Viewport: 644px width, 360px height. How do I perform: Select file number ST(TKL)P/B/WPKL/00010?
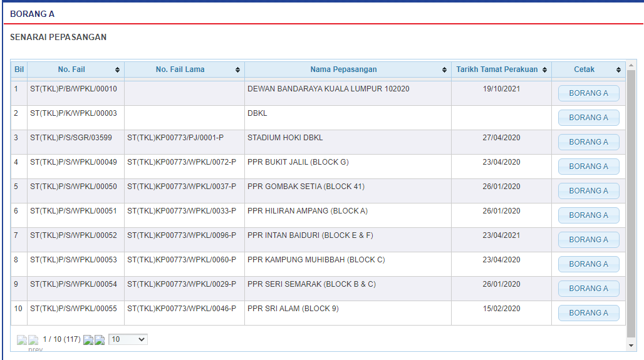pos(73,89)
